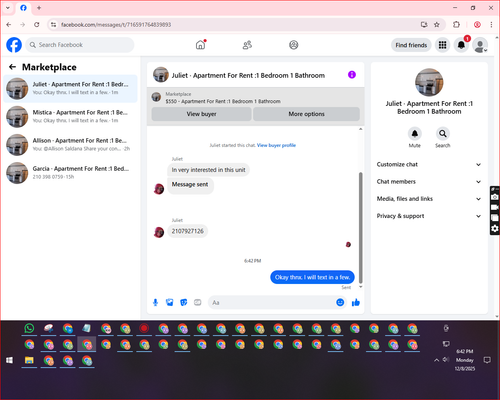Open the Chrome profile icon
The height and width of the screenshot is (400, 500).
477,25
